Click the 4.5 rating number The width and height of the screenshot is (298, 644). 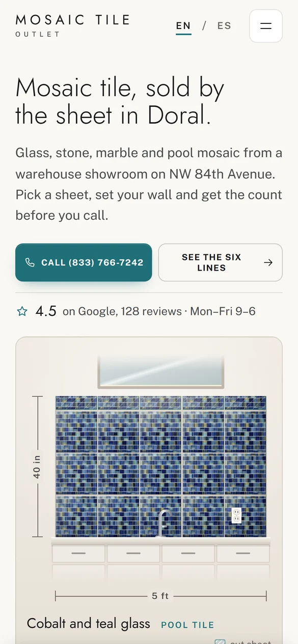pos(46,311)
